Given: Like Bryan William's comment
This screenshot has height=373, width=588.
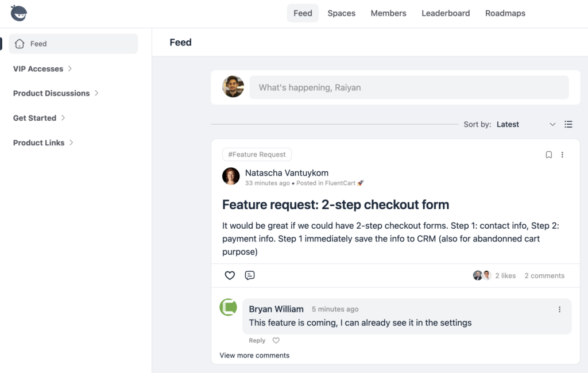Looking at the screenshot, I should tap(276, 340).
